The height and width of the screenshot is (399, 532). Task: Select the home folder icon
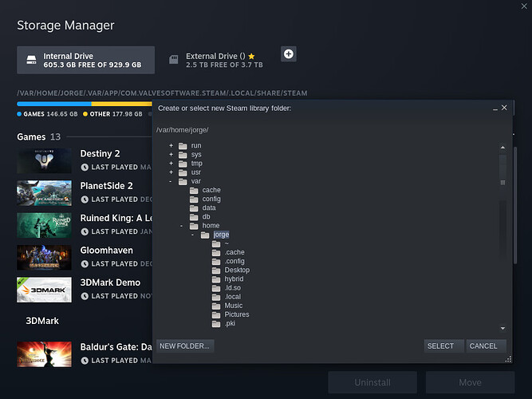pos(194,226)
